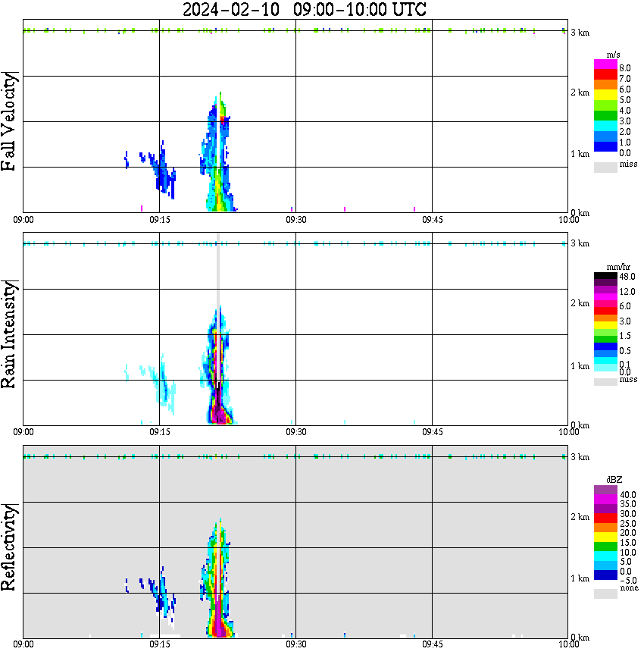The image size is (644, 658).
Task: Click "09:00" under the Reflectivity plot
Action: point(23,644)
